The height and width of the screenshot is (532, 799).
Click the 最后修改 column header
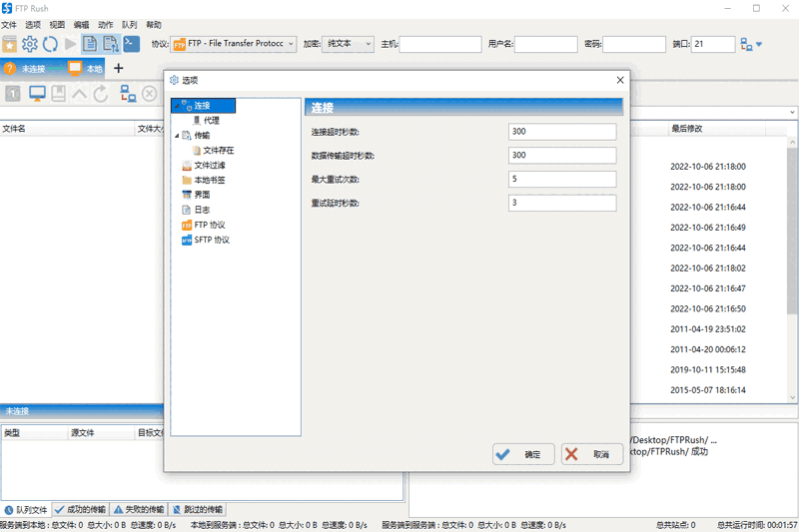(x=716, y=129)
